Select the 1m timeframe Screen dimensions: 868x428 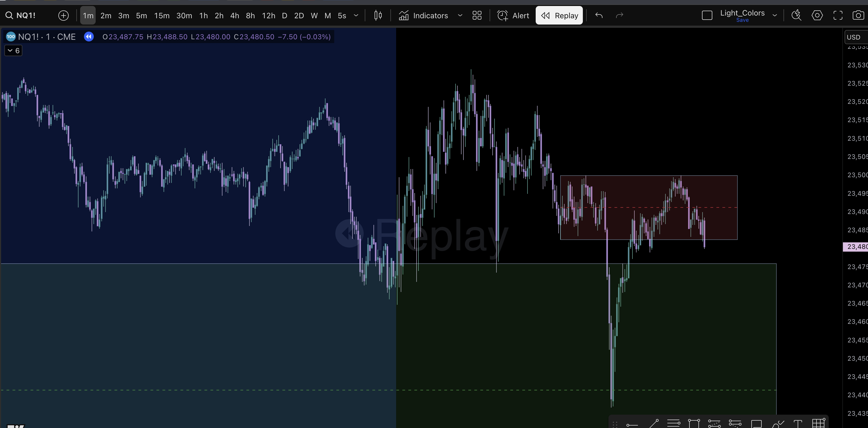tap(88, 16)
